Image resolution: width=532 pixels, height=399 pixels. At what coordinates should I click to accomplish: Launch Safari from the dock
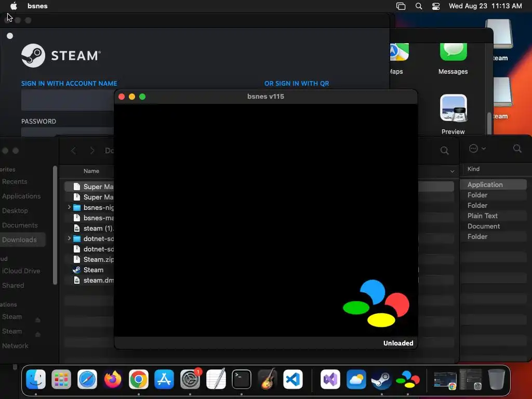pyautogui.click(x=87, y=379)
